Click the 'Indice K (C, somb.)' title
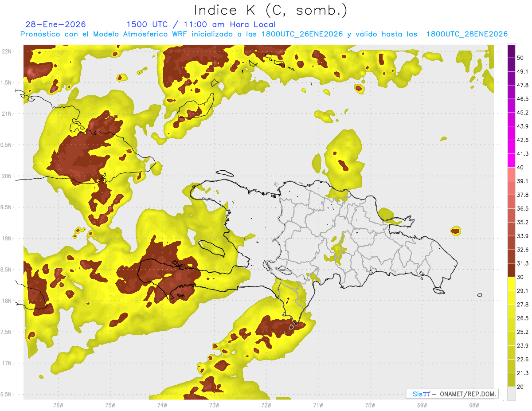The height and width of the screenshot is (411, 532). [x=271, y=10]
